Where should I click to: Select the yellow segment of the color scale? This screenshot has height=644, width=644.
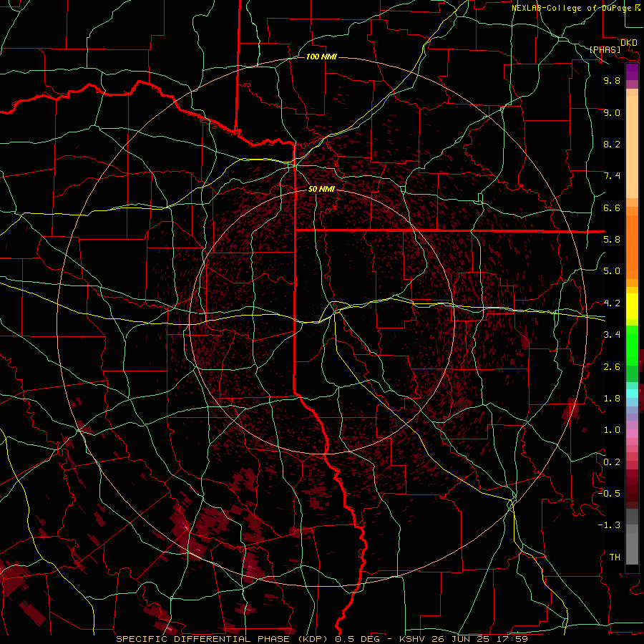632,306
